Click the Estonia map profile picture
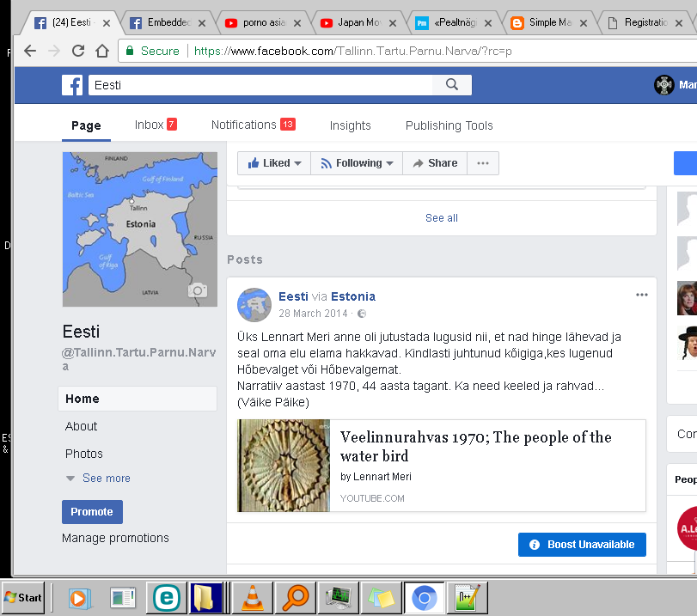Viewport: 697px width, 616px height. [x=140, y=229]
